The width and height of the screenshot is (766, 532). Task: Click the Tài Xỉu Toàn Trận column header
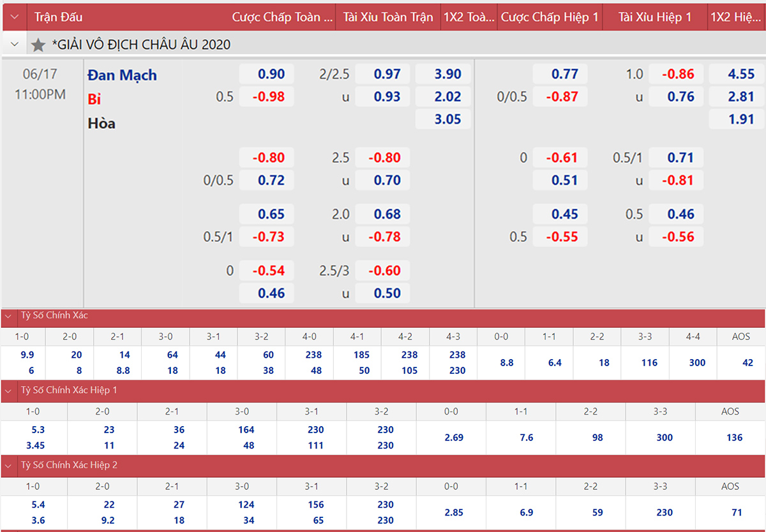pyautogui.click(x=387, y=17)
